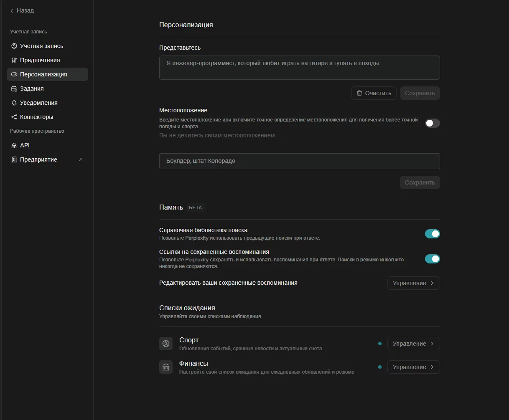Focus the location input with Боулдер, штат Колорадо

299,161
